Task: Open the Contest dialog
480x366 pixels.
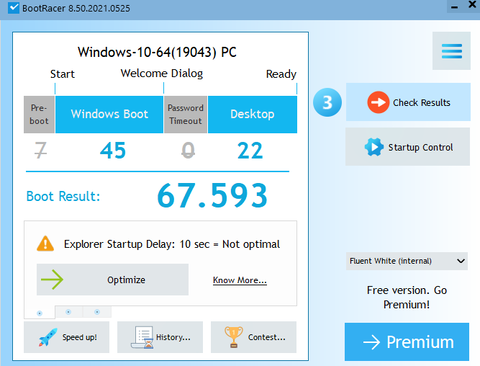Action: point(254,337)
